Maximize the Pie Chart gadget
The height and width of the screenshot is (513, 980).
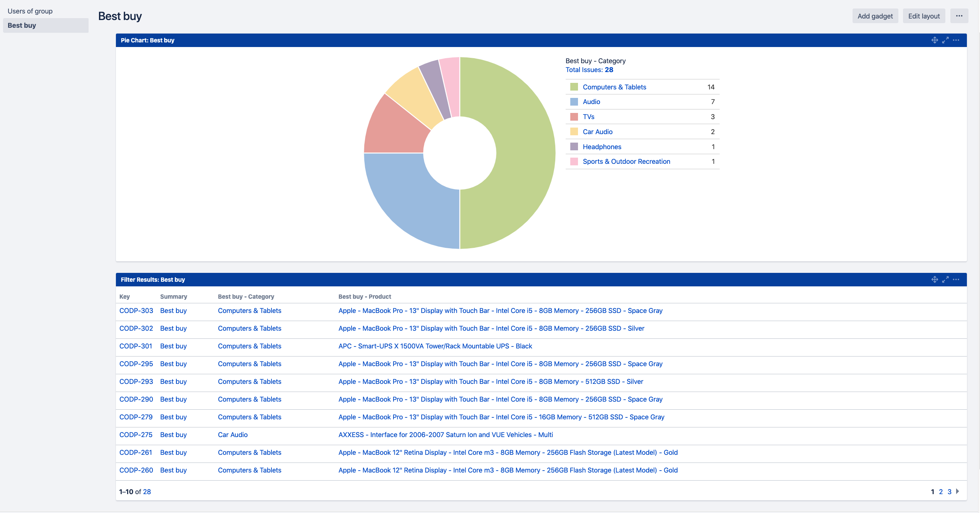945,40
